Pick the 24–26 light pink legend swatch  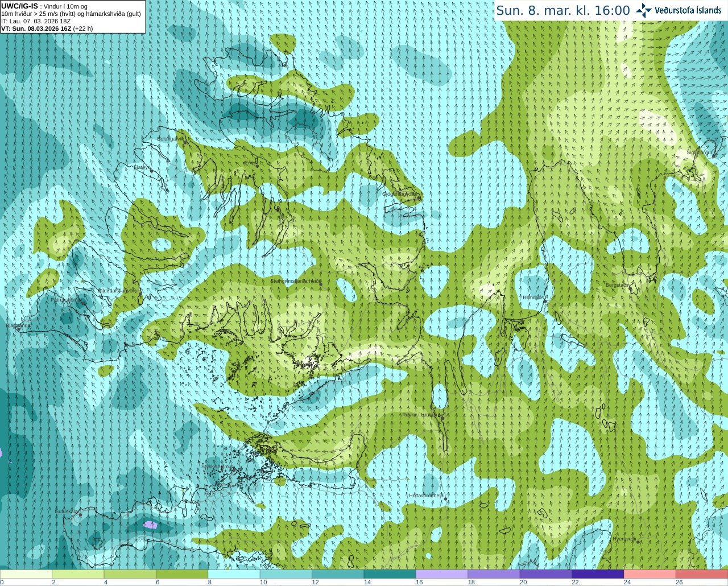click(x=650, y=574)
